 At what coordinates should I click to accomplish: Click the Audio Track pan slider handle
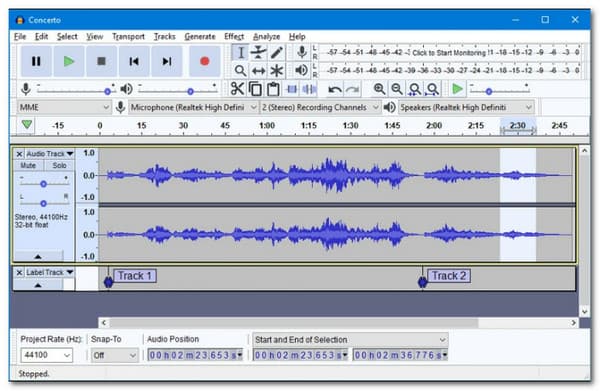click(43, 203)
